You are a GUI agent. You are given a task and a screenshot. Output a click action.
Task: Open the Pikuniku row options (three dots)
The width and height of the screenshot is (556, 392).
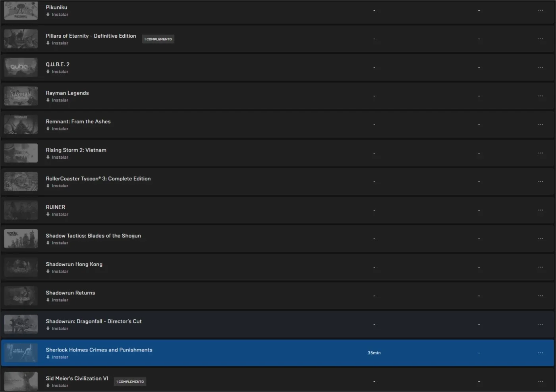tap(541, 10)
